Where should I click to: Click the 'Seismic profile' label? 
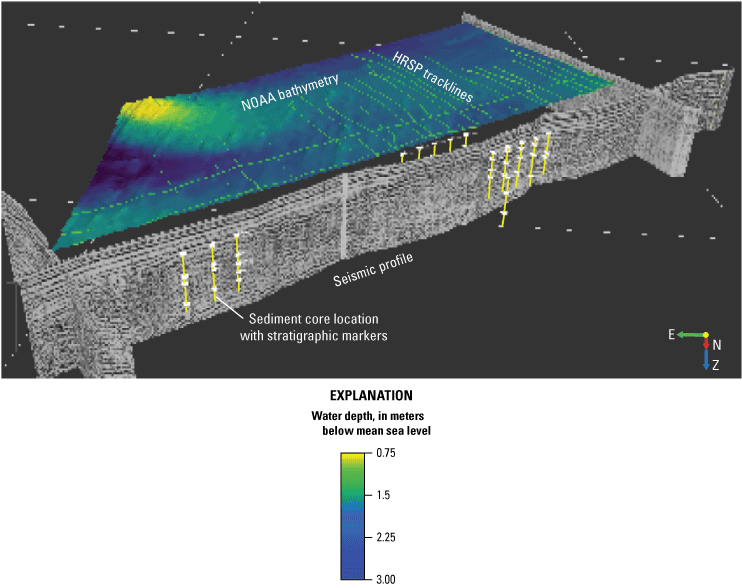[373, 269]
